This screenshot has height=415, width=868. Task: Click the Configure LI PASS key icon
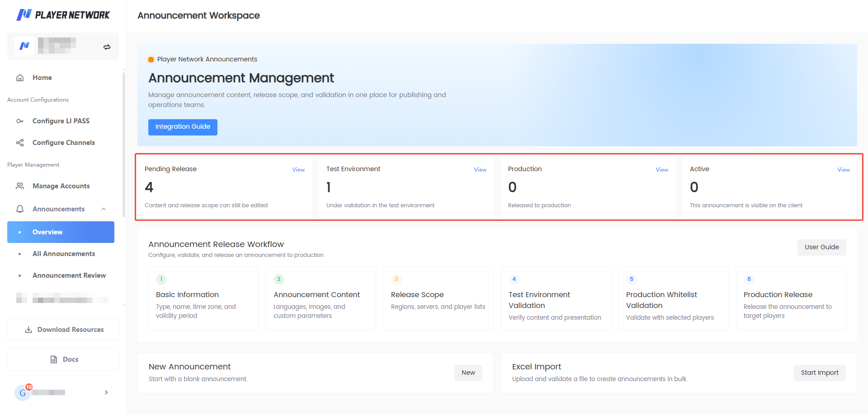(x=20, y=121)
